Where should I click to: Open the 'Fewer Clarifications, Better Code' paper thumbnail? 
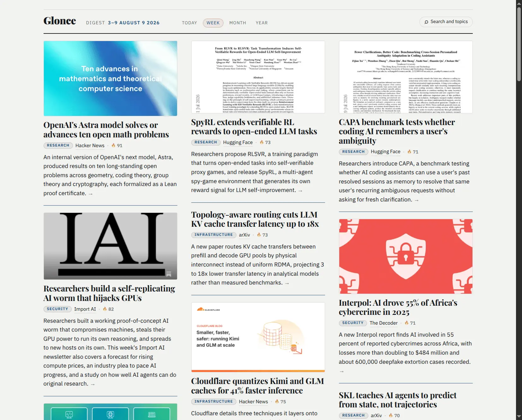406,77
